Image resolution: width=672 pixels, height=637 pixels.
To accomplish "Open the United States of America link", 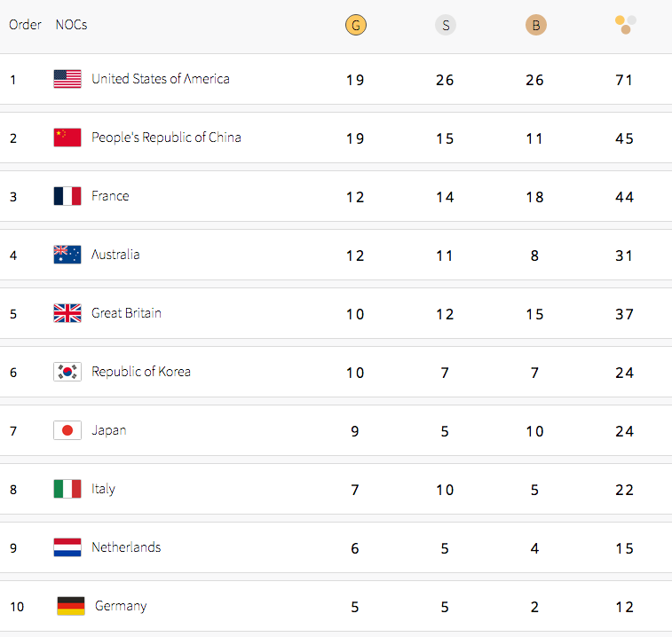I will (x=160, y=79).
